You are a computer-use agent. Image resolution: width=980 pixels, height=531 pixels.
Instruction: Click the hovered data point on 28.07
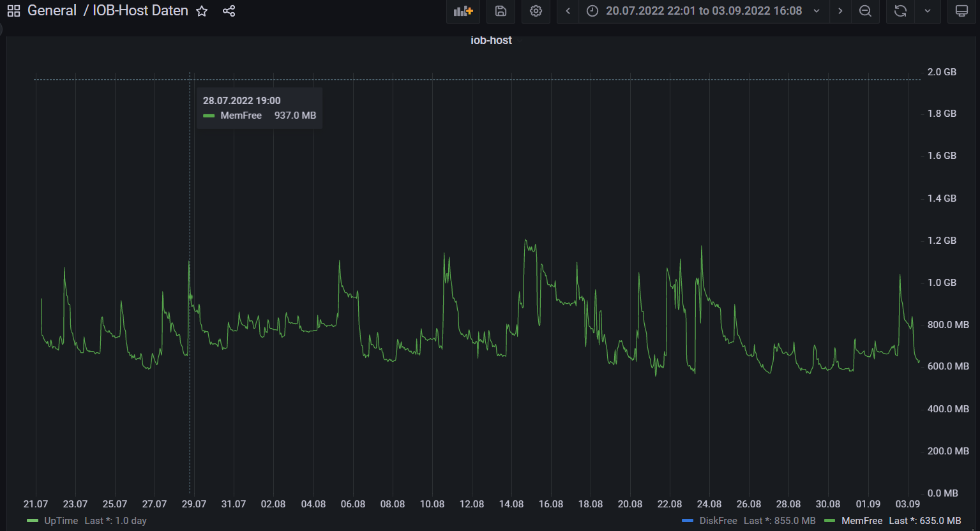[x=190, y=297]
